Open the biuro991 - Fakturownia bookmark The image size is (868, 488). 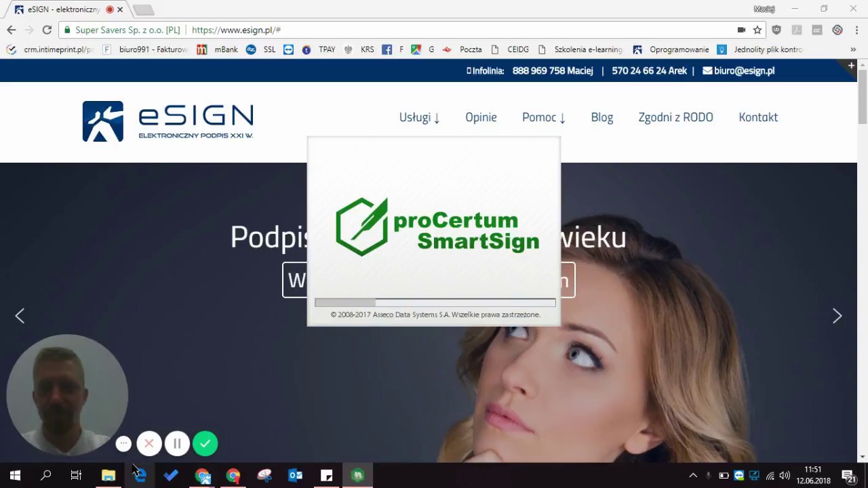coord(145,49)
